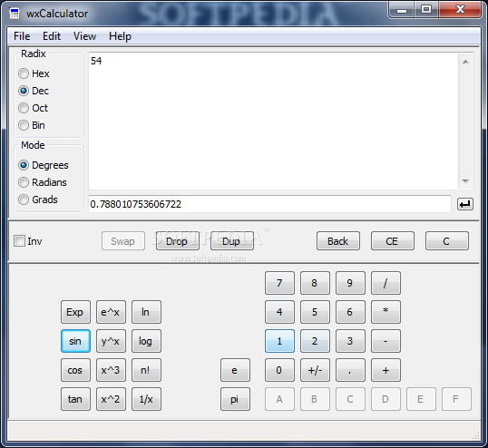The height and width of the screenshot is (448, 488).
Task: Choose Degrees angle mode
Action: (x=44, y=165)
